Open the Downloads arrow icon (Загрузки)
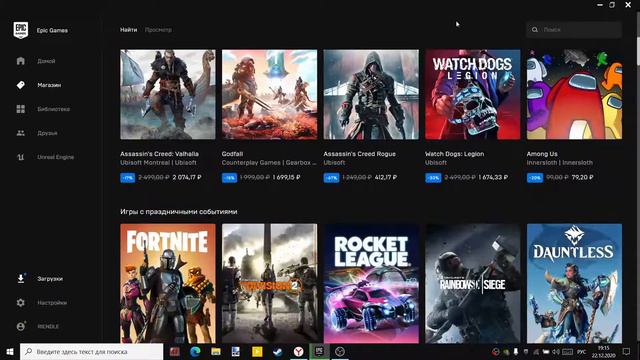 pyautogui.click(x=20, y=279)
